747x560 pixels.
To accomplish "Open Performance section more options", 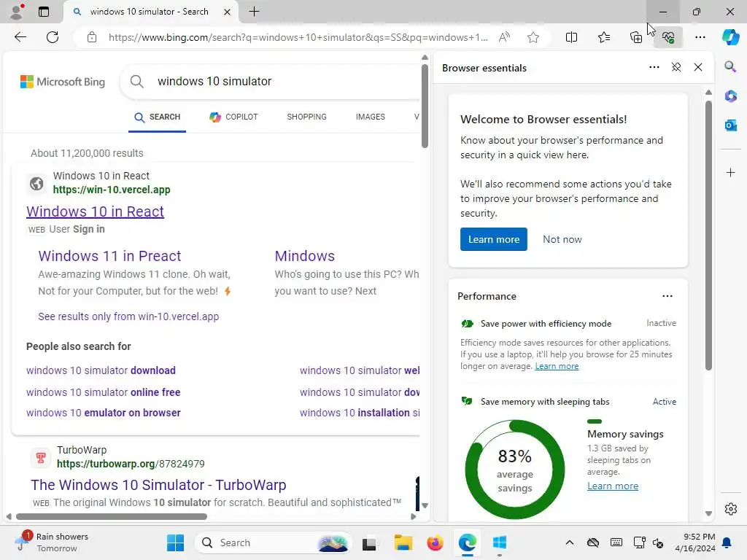I will (667, 296).
